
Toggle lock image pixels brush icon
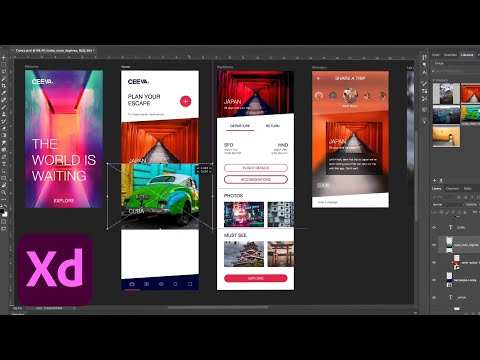(447, 212)
